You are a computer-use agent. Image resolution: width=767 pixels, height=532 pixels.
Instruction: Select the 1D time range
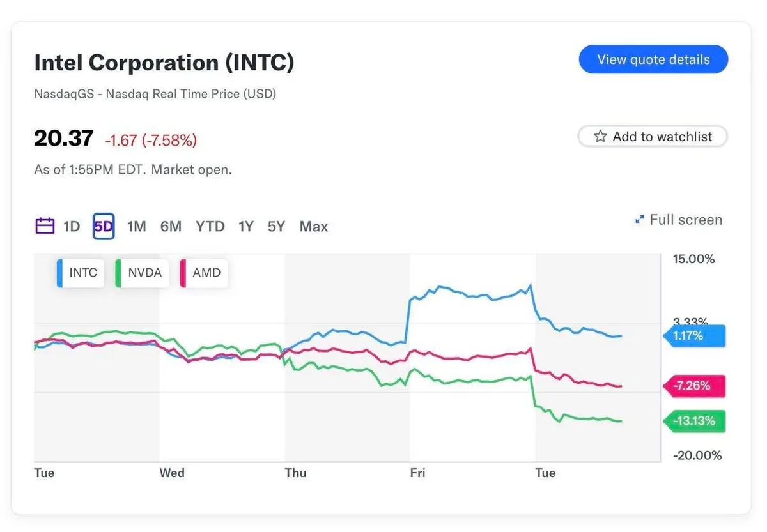pyautogui.click(x=72, y=226)
